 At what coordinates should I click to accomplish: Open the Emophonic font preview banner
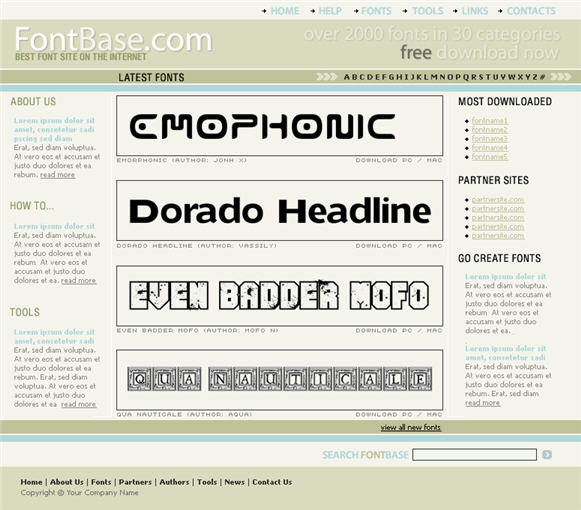280,126
